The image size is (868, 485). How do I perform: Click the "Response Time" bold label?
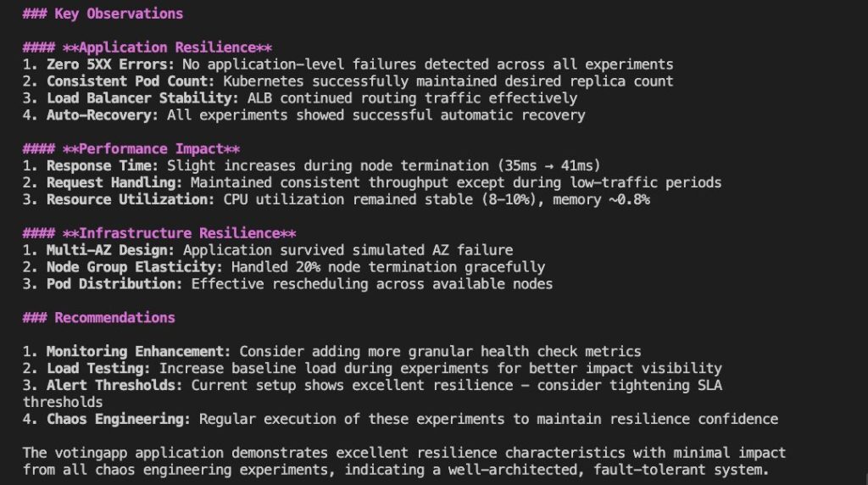pos(103,166)
